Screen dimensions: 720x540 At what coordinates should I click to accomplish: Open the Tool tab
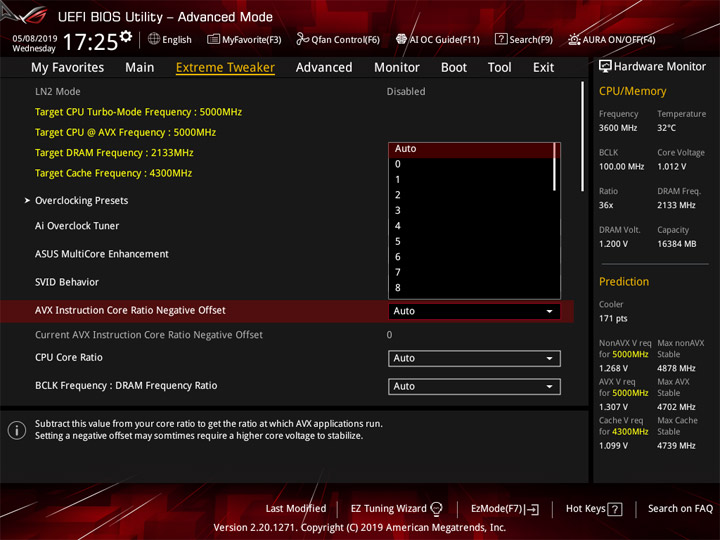coord(500,68)
